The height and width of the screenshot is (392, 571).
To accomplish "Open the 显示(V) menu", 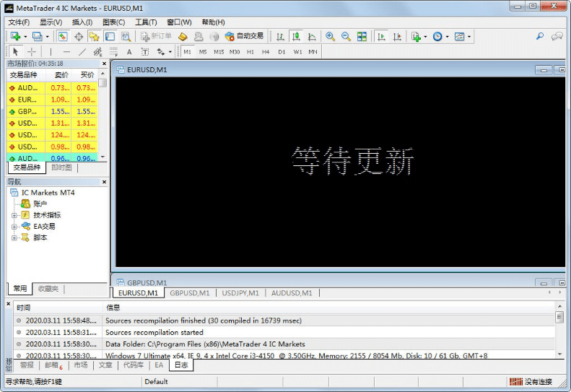I will tap(51, 22).
